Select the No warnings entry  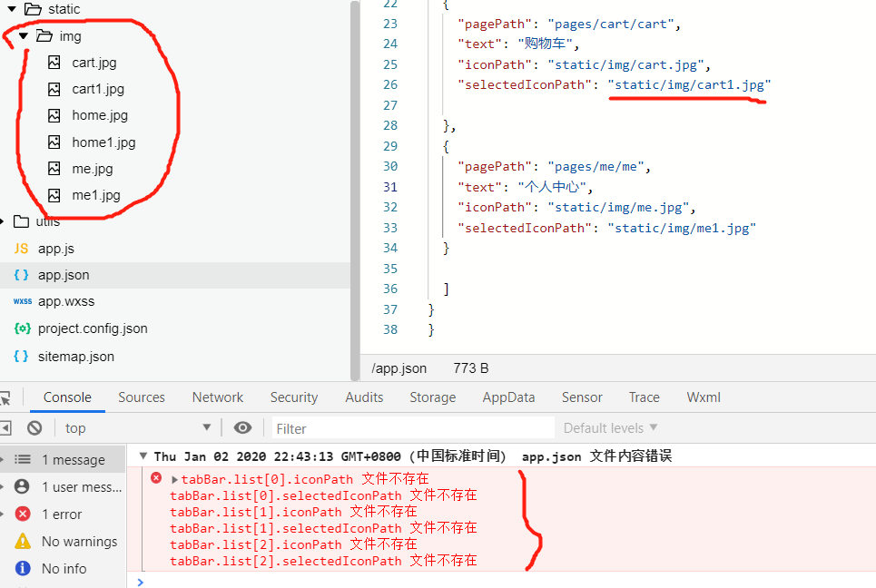click(63, 542)
